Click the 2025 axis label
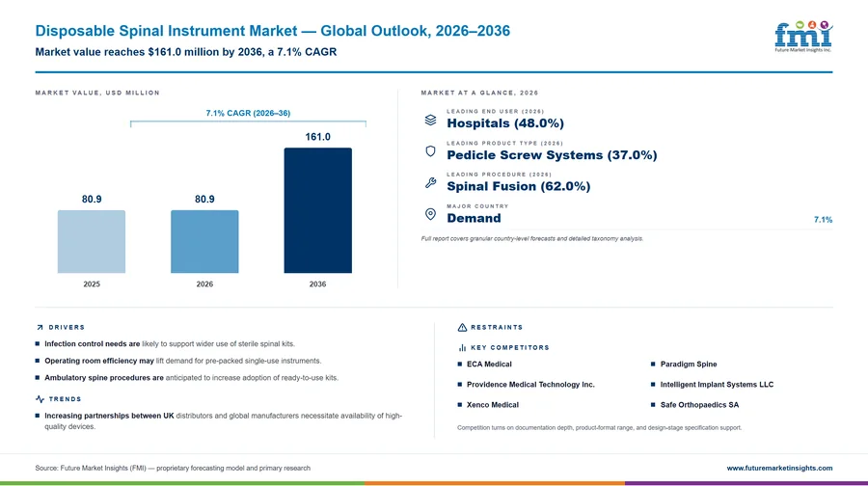The height and width of the screenshot is (486, 868). (92, 284)
